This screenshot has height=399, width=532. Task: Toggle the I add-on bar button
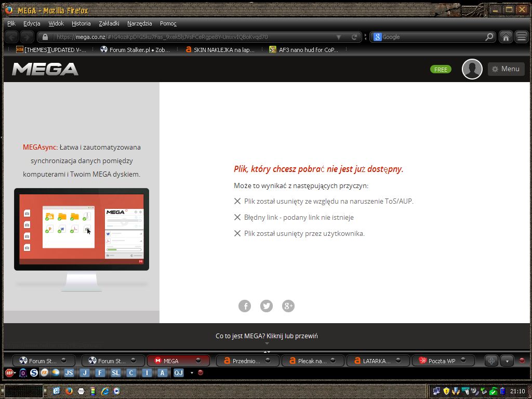(147, 373)
